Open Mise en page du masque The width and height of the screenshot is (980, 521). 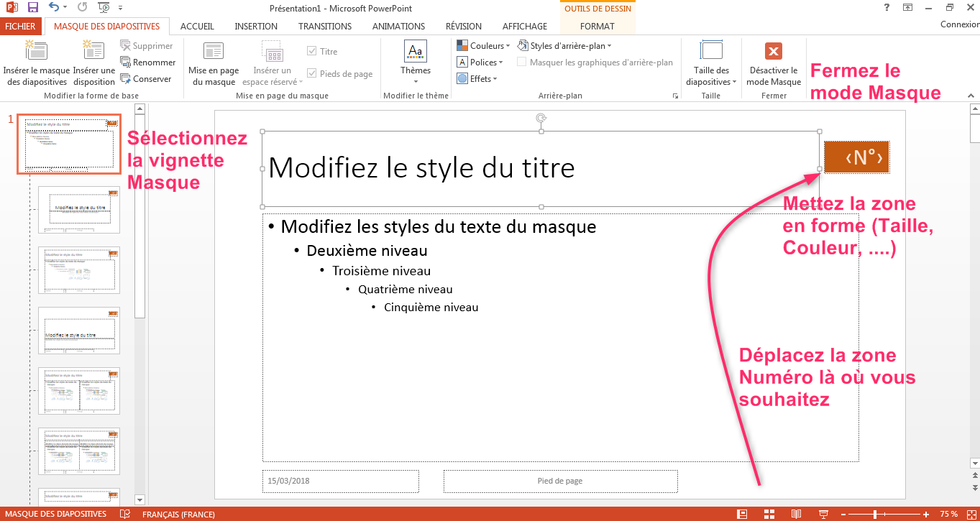[x=213, y=63]
